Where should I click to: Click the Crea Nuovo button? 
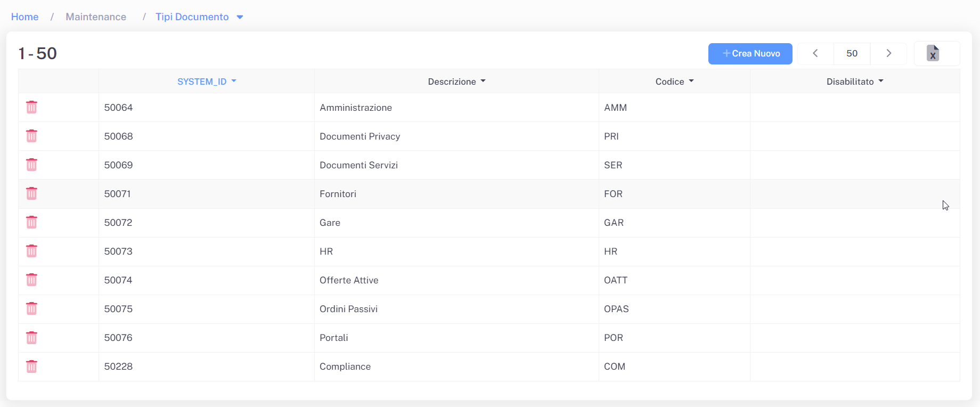(750, 53)
